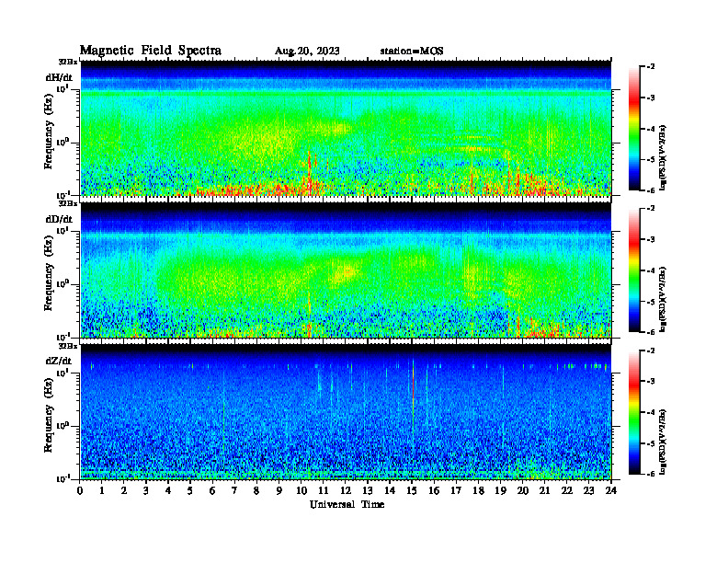Click the log PSD label beside dH/dt color scale
The height and width of the screenshot is (563, 728).
coord(663,157)
